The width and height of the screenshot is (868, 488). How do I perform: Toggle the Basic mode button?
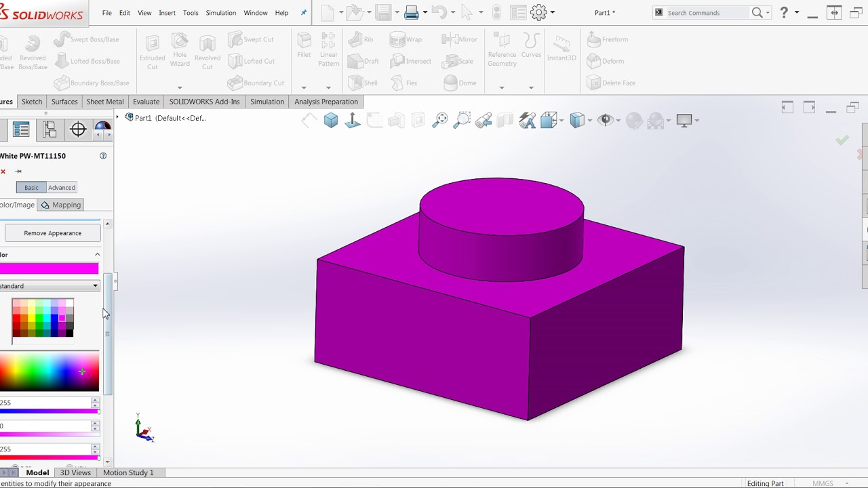pos(31,188)
